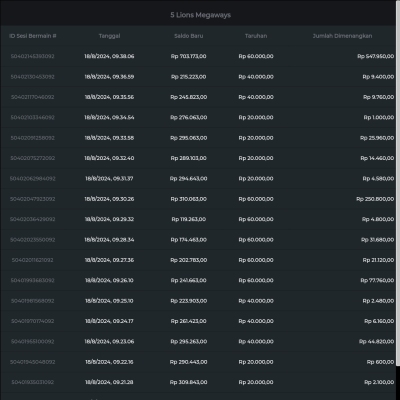Click balance Rp 276.063,00
Viewport: 400px width, 400px height.
point(189,117)
